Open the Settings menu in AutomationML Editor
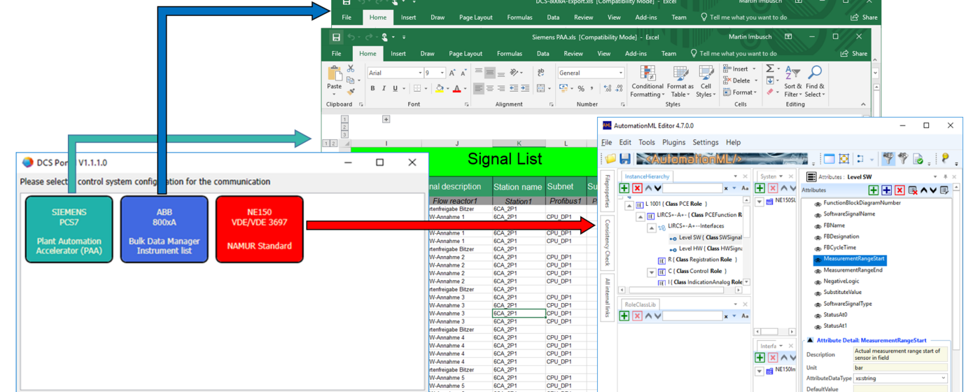This screenshot has height=392, width=980. click(705, 142)
